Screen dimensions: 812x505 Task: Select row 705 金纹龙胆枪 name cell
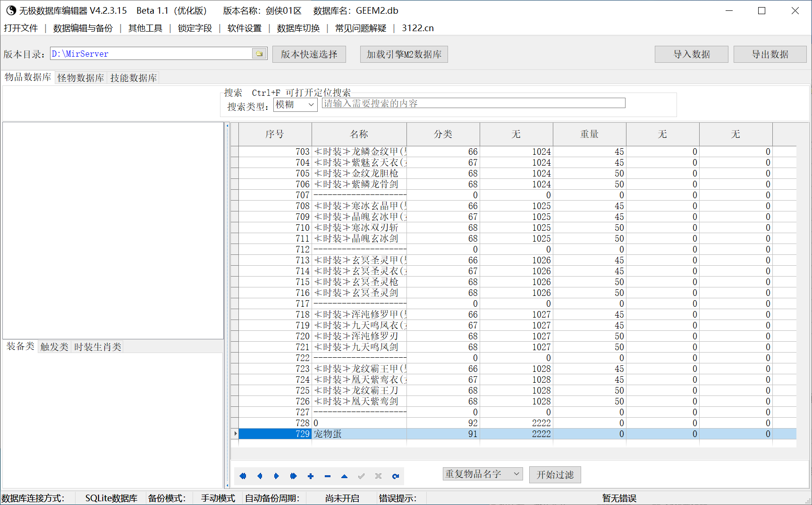tap(359, 173)
